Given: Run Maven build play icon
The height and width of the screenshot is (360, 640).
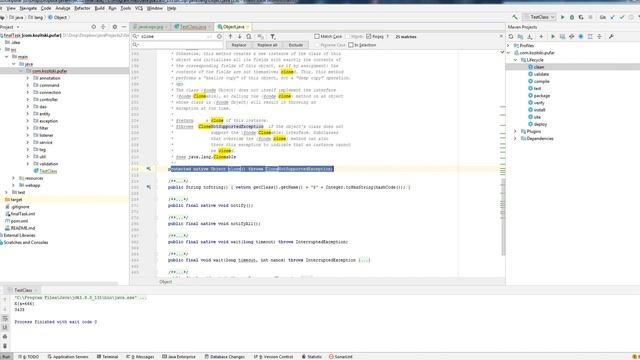Looking at the screenshot, I should [x=553, y=36].
